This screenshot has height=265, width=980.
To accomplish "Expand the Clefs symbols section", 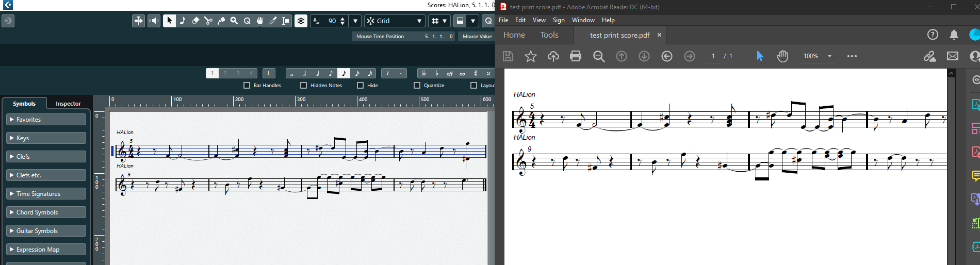I will (x=46, y=157).
